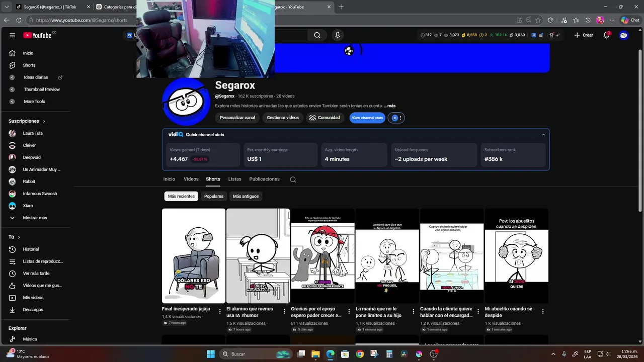Viewport: 644px width, 362px height.
Task: Click 'Personalizar canal' button
Action: [x=237, y=118]
